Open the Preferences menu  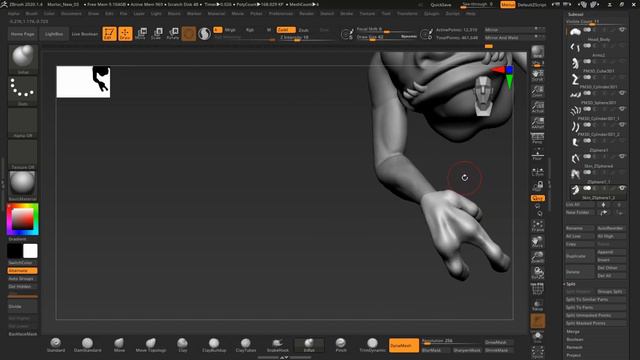click(281, 13)
